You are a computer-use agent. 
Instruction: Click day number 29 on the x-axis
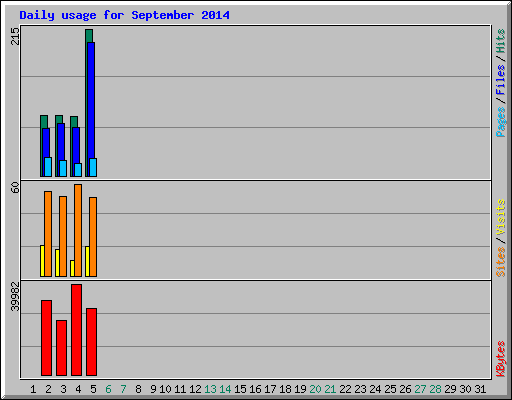pos(450,389)
